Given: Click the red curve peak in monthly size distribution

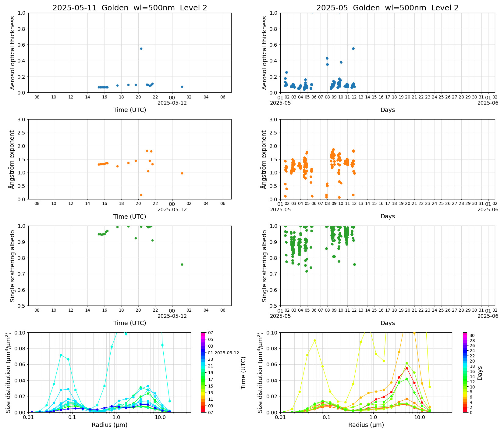Looking at the screenshot, I should point(406,368).
